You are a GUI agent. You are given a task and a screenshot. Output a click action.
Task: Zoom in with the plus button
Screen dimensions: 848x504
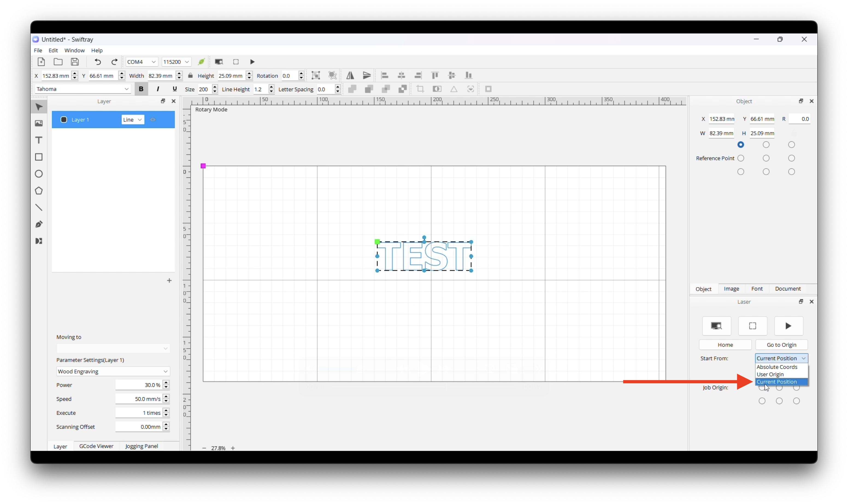coord(233,448)
